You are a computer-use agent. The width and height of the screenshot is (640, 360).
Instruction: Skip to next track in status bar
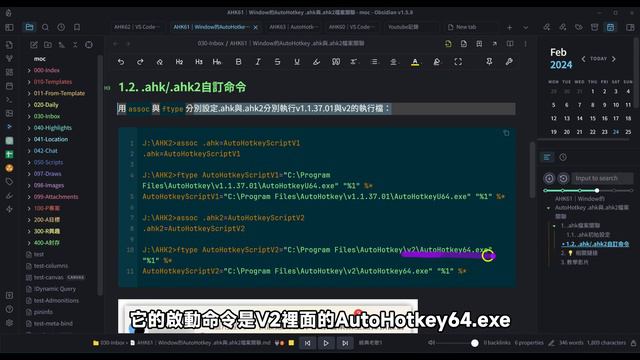pyautogui.click(x=345, y=343)
